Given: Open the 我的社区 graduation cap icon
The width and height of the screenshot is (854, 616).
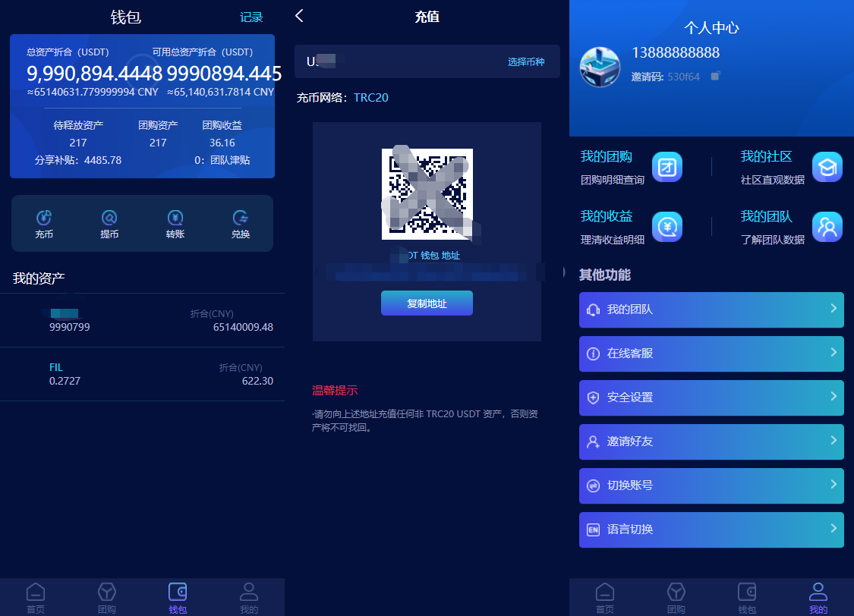Looking at the screenshot, I should point(827,166).
